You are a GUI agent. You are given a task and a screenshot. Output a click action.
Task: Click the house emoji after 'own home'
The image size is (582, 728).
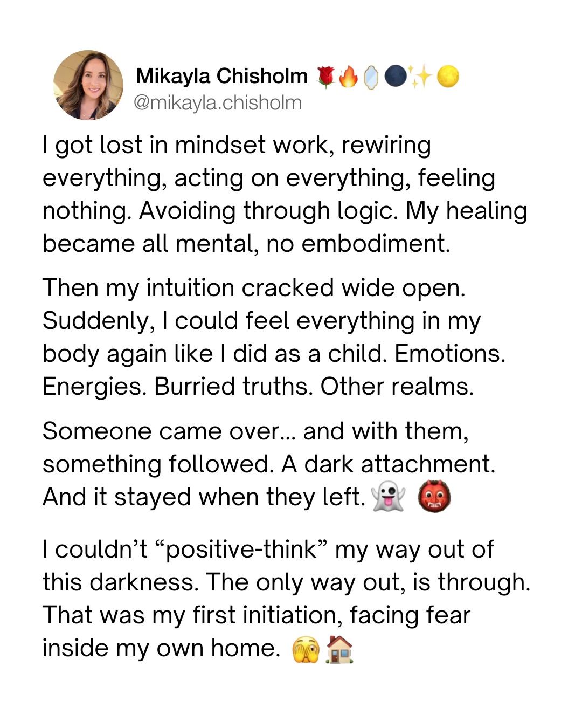(339, 649)
